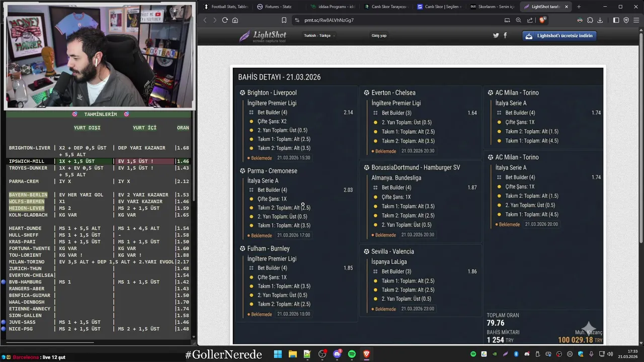
Task: Click TOPLAM ORAN value 79.76
Action: 496,323
